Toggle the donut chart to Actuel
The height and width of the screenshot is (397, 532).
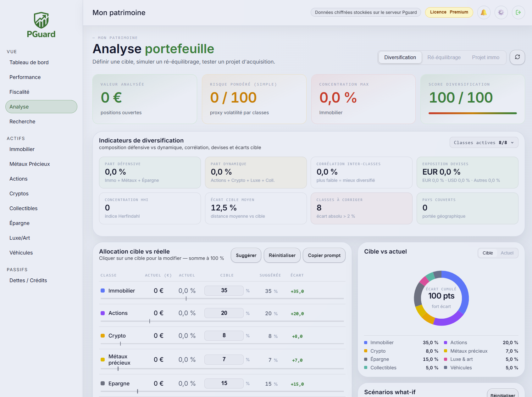[507, 253]
